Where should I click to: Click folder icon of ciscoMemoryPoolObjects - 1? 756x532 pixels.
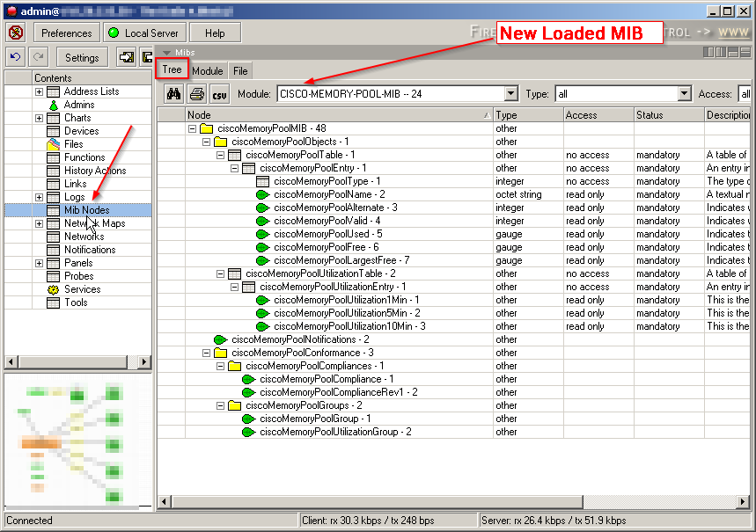(x=220, y=142)
